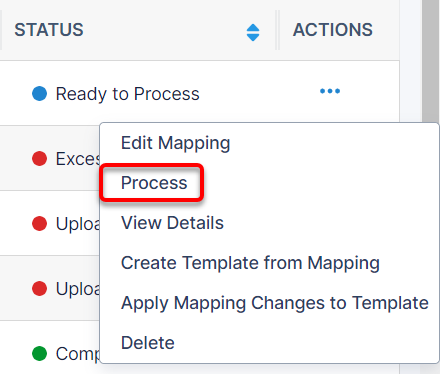Viewport: 440px width, 374px height.
Task: Click the Ready to Process status text
Action: (127, 94)
